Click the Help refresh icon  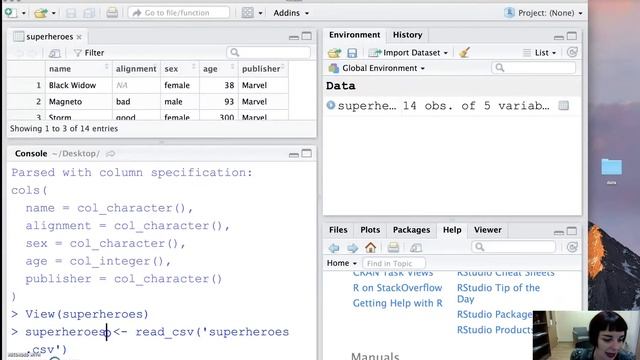pyautogui.click(x=572, y=247)
